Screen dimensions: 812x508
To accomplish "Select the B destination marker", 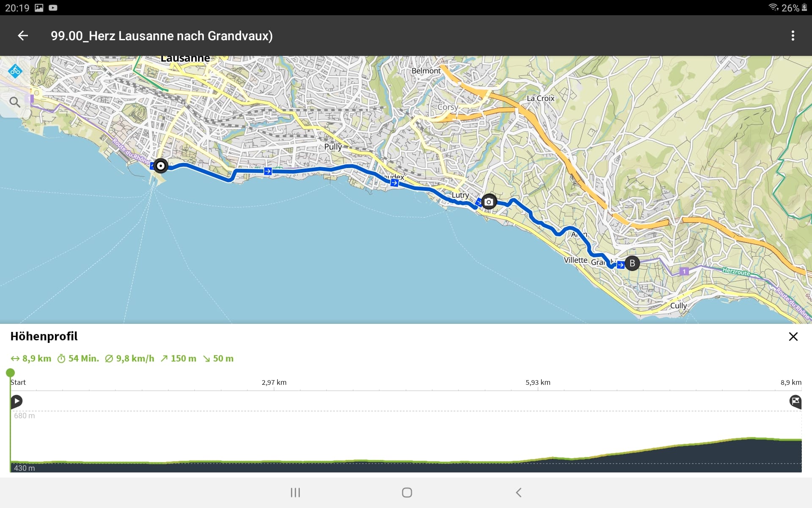I will point(632,263).
